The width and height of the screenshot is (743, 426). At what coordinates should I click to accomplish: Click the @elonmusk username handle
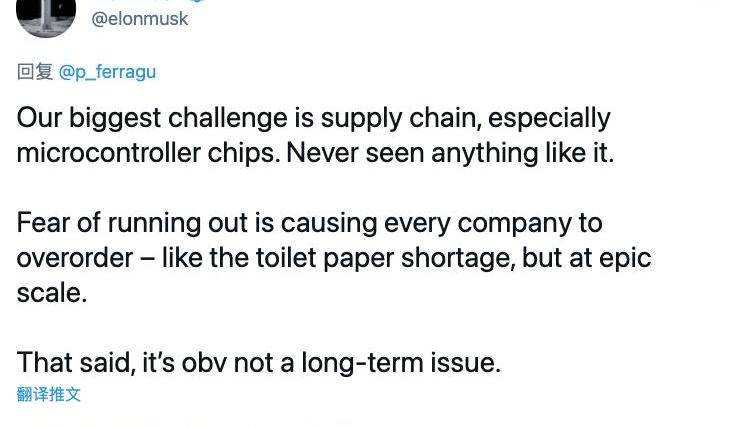point(140,19)
